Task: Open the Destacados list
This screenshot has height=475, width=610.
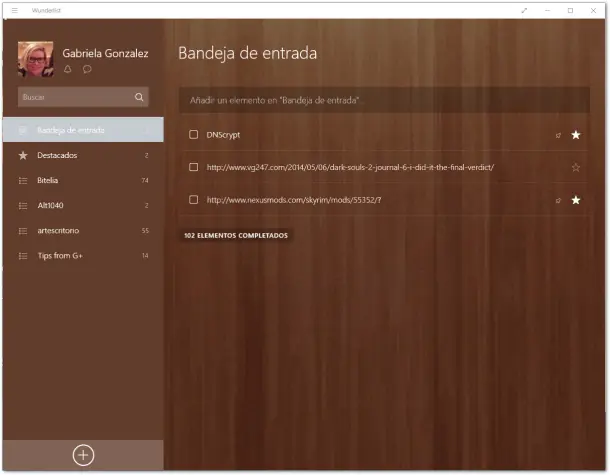Action: tap(83, 155)
